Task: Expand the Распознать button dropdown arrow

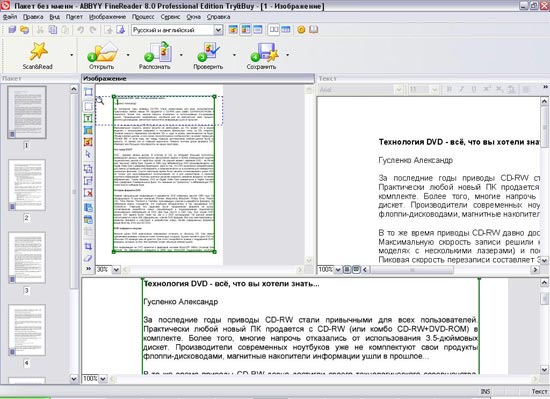Action: click(x=181, y=55)
